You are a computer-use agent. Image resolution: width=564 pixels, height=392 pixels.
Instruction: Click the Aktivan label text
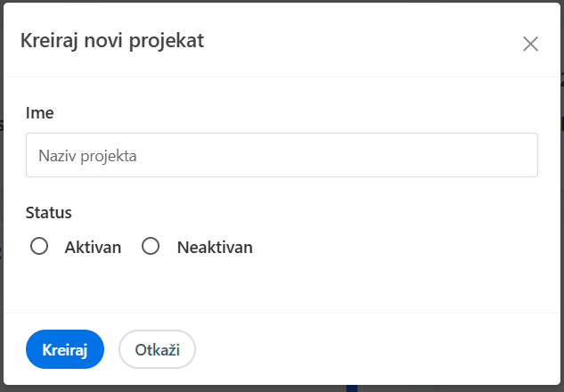click(x=93, y=248)
